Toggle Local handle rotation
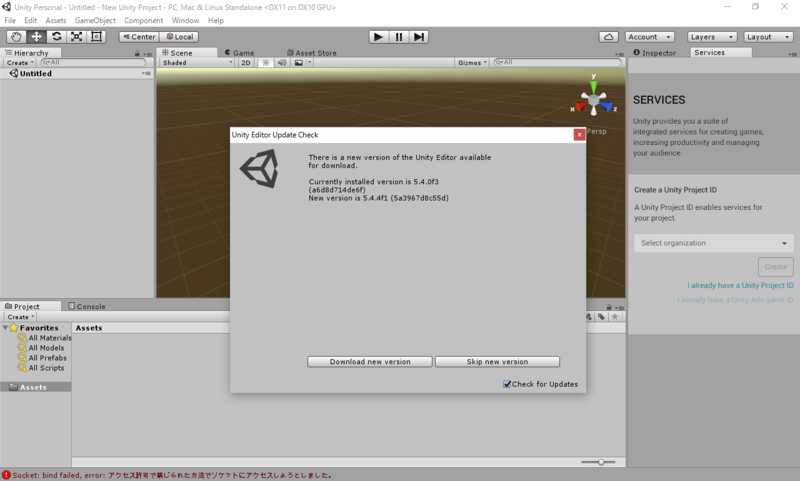800x481 pixels. (x=179, y=37)
